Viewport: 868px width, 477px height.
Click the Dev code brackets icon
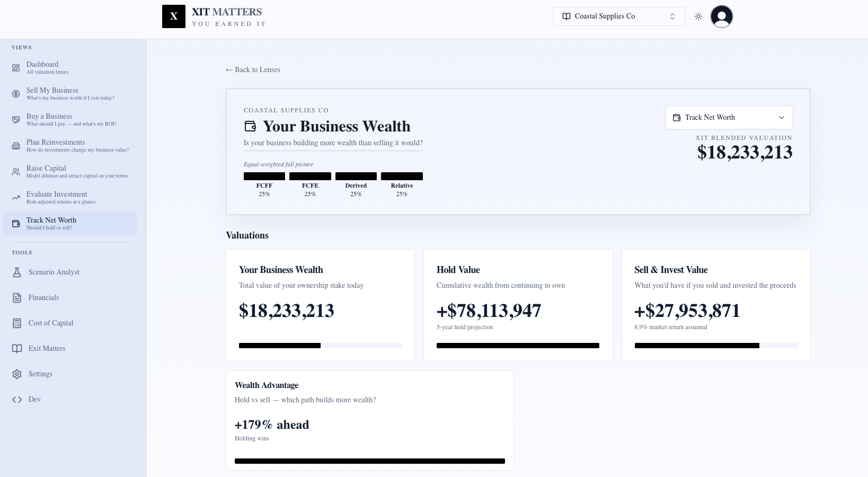tap(17, 399)
